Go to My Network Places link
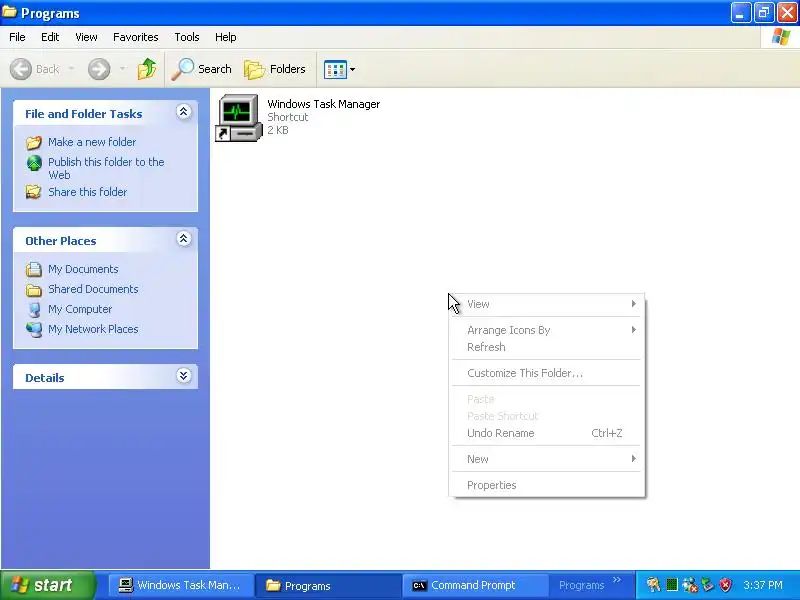The image size is (800, 600). (93, 330)
